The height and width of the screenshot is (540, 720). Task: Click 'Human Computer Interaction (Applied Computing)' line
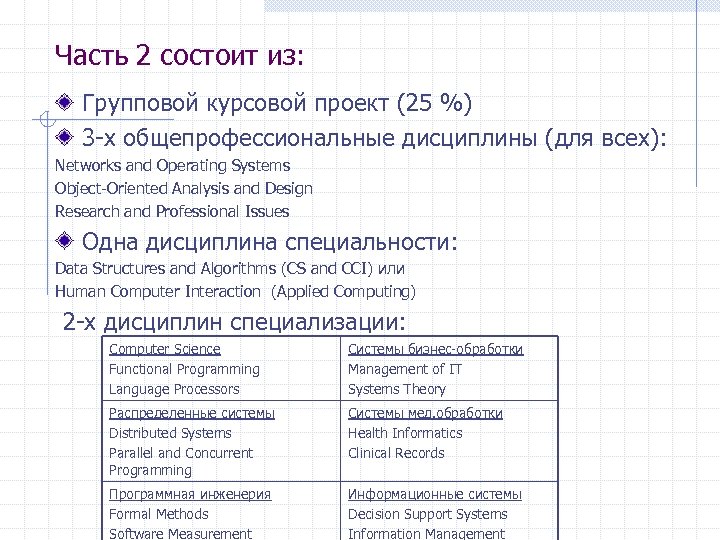pos(235,291)
